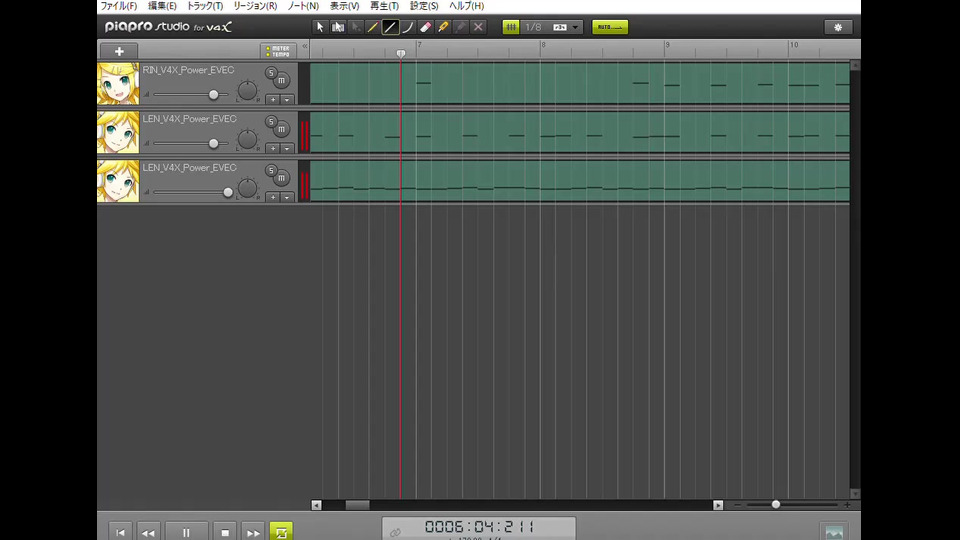Open the gear settings button
Image resolution: width=960 pixels, height=540 pixels.
click(x=838, y=27)
